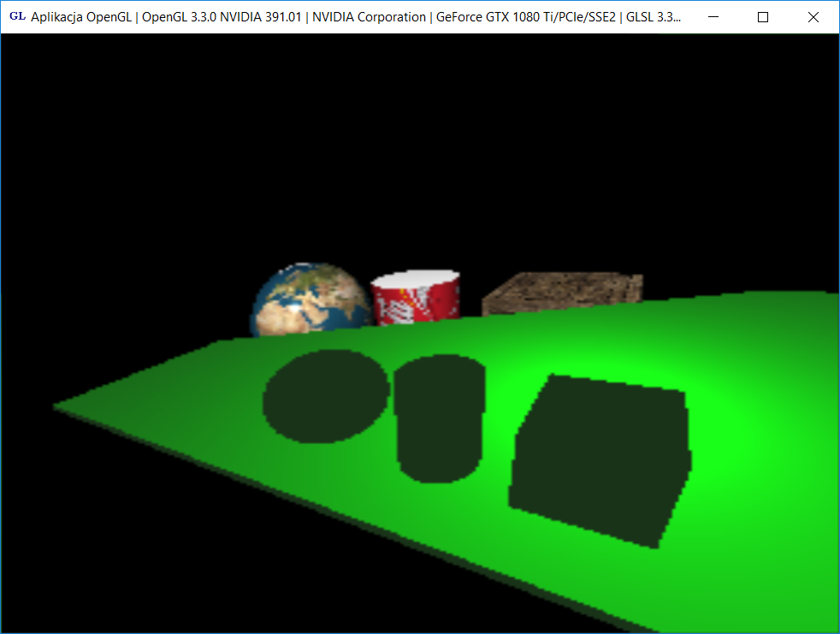Screen dimensions: 840x634
Task: Click the GLSL 3.3 version text in title
Action: point(654,16)
